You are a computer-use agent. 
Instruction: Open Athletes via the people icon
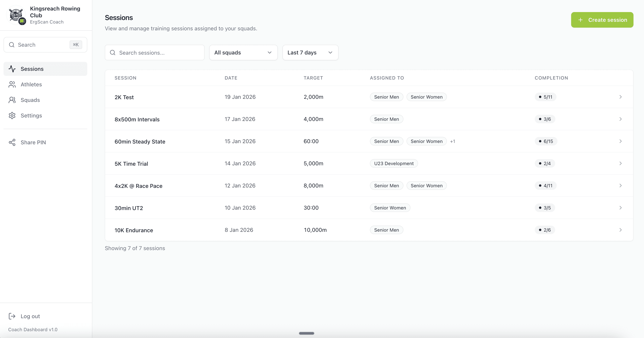click(12, 84)
